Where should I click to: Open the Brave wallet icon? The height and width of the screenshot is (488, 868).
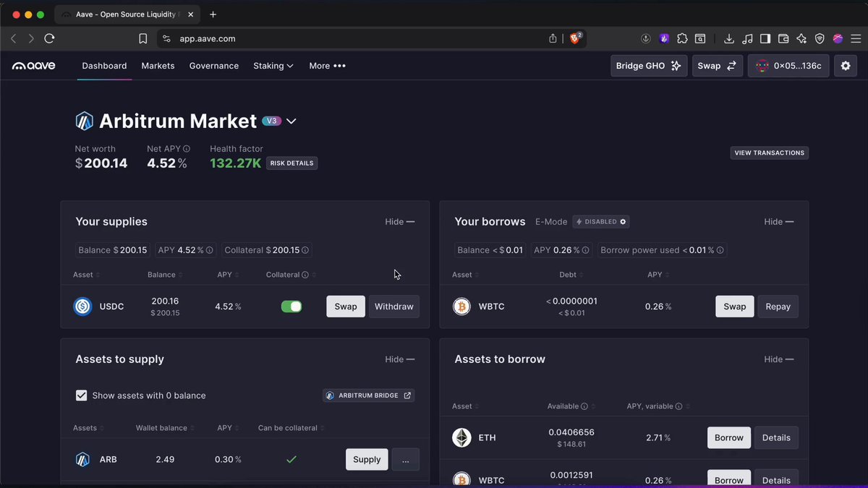[x=783, y=39]
